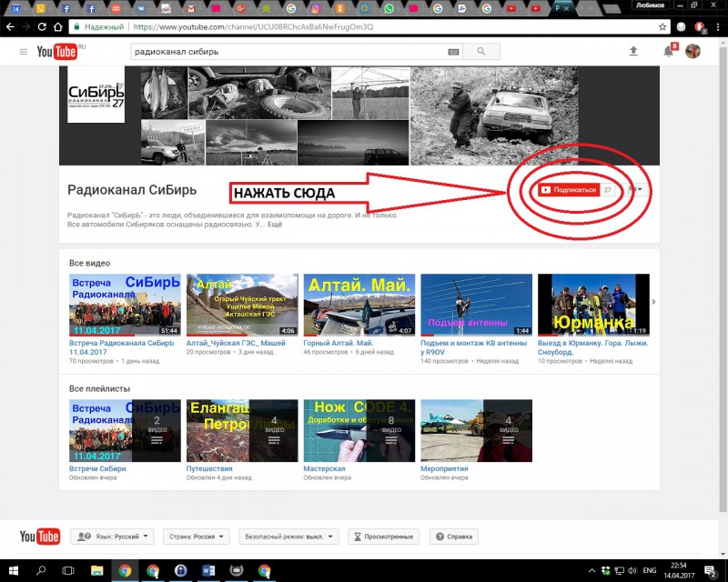Click the browser home icon
The width and height of the screenshot is (728, 582).
tap(58, 27)
